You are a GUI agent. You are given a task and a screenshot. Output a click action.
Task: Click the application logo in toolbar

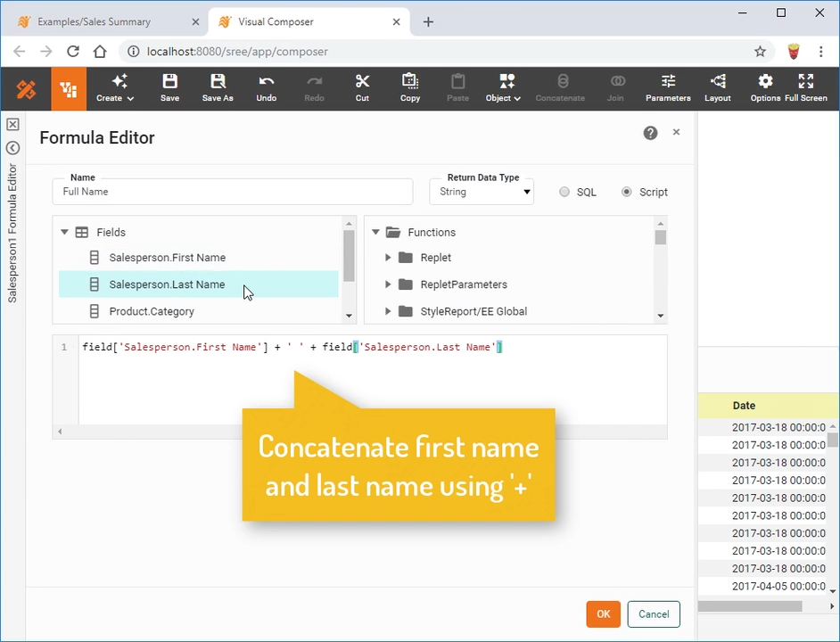coord(26,89)
